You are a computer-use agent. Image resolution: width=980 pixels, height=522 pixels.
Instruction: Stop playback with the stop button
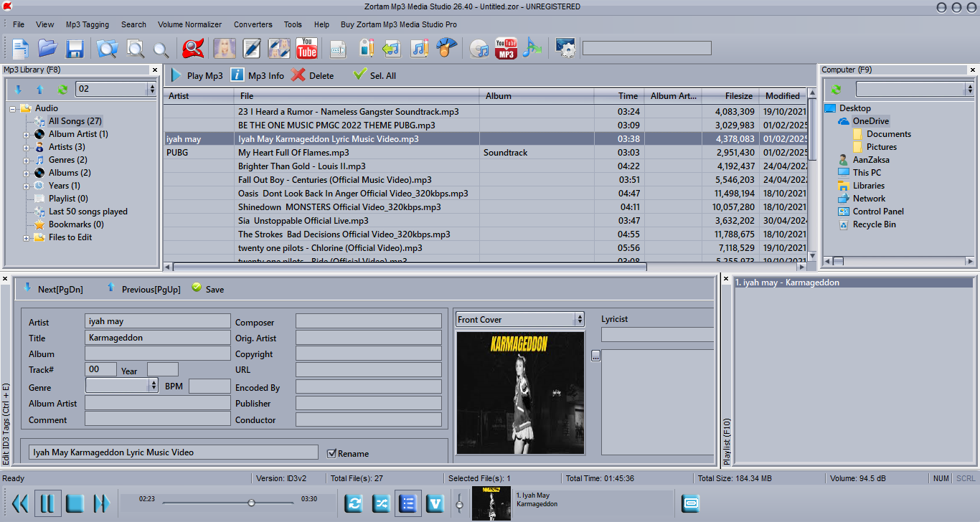pos(75,503)
